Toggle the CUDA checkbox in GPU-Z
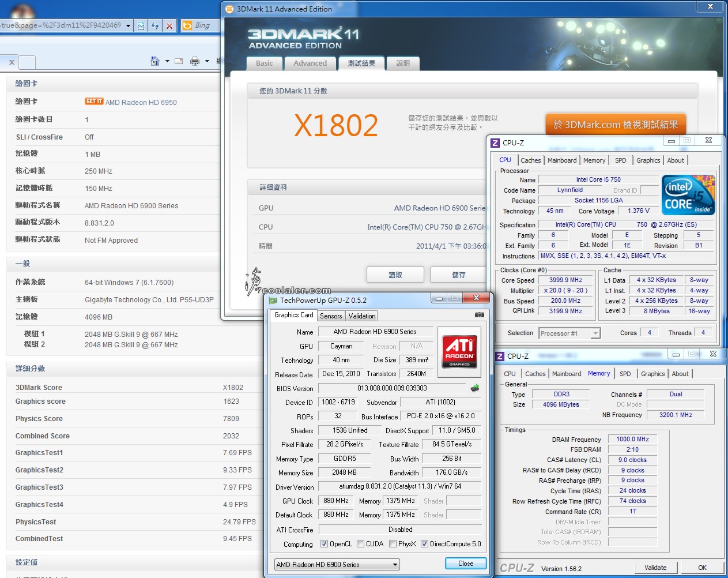728x578 pixels. click(x=360, y=543)
